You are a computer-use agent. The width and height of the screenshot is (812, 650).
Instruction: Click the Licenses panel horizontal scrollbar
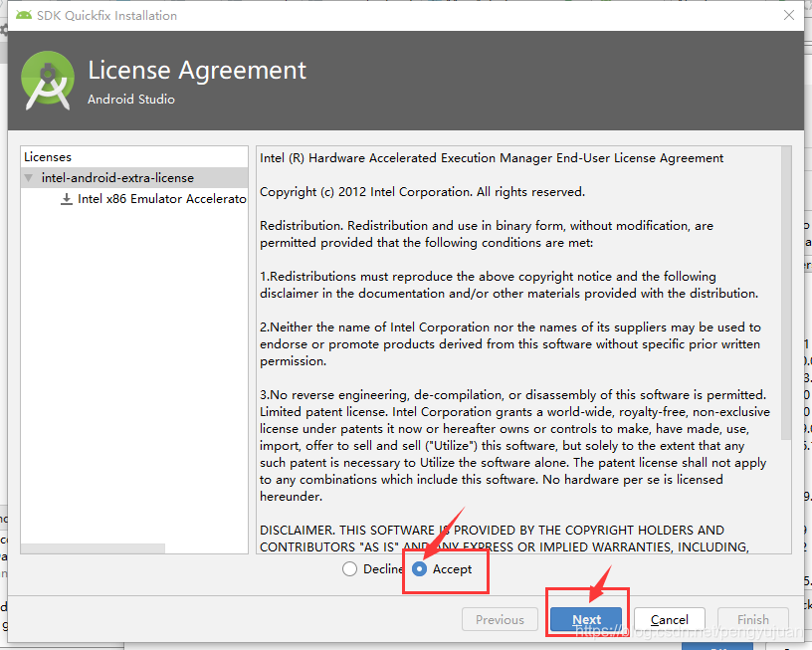[x=94, y=547]
